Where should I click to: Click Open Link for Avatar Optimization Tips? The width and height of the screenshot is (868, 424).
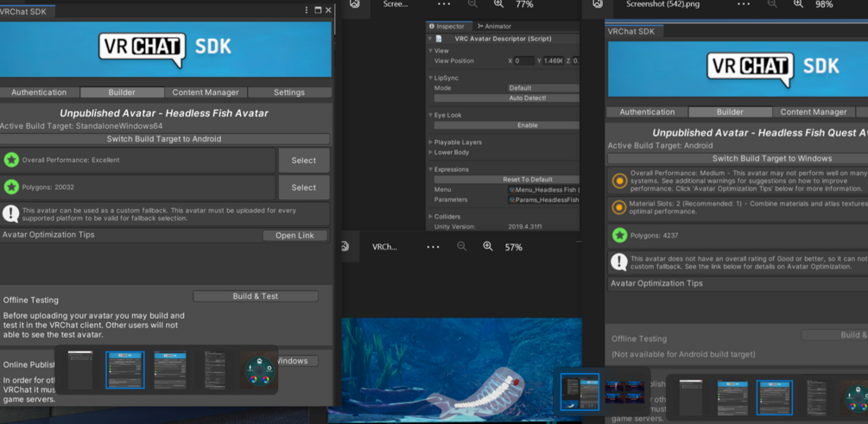[x=295, y=235]
